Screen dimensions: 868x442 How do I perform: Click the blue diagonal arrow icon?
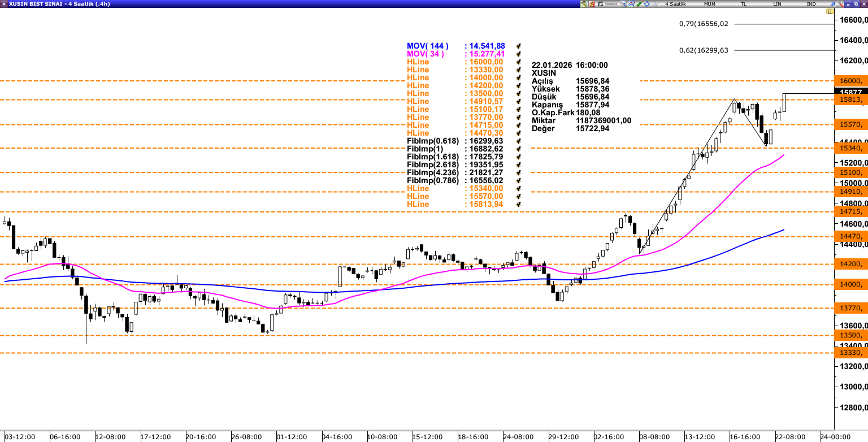pos(832,4)
